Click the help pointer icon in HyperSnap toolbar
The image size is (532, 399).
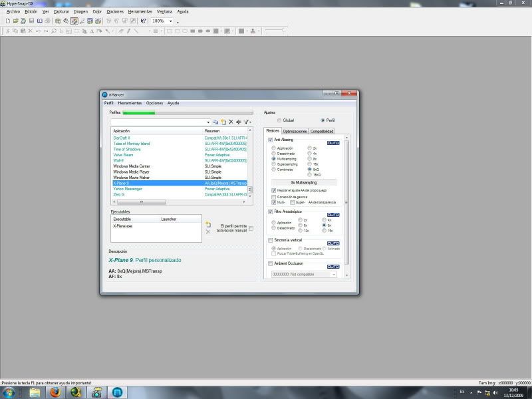[143, 21]
